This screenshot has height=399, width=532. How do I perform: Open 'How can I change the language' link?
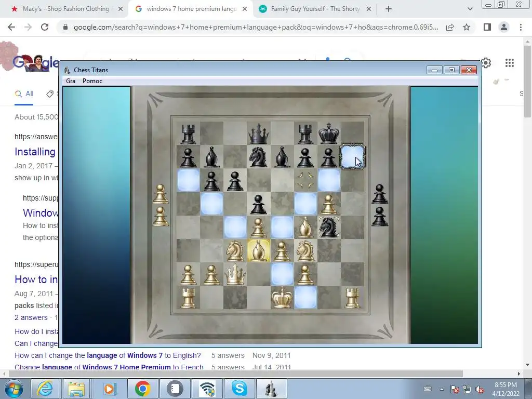pyautogui.click(x=108, y=355)
